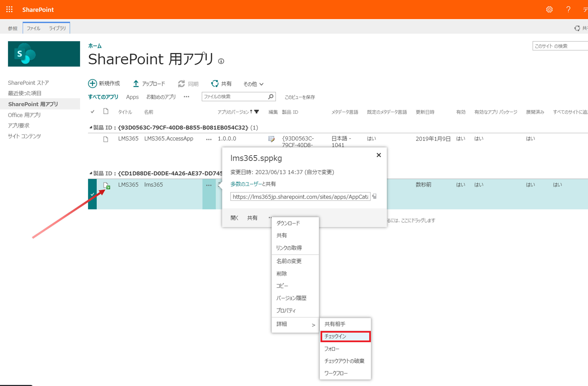This screenshot has height=386, width=588.
Task: Open the app launcher waffle icon
Action: (9, 9)
